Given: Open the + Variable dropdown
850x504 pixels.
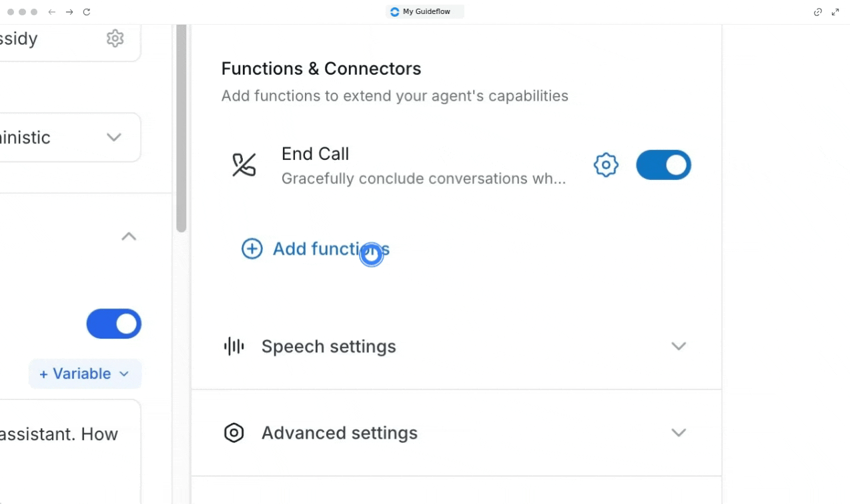Looking at the screenshot, I should [85, 374].
